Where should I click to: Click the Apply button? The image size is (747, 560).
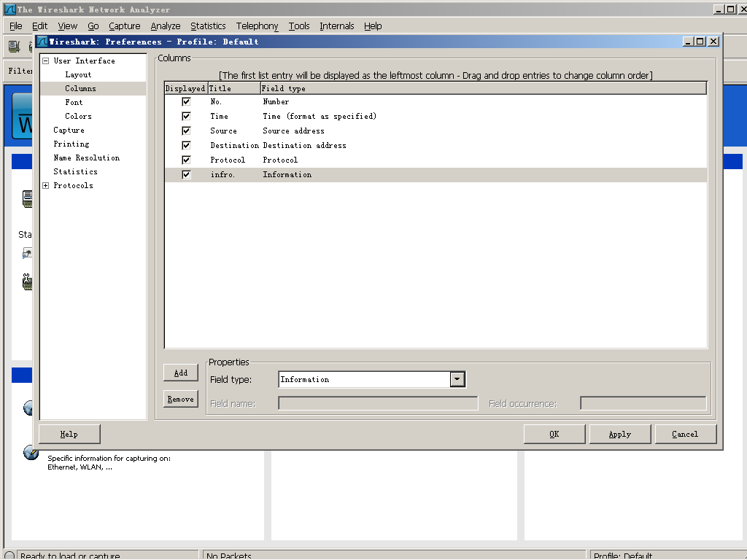(x=620, y=434)
